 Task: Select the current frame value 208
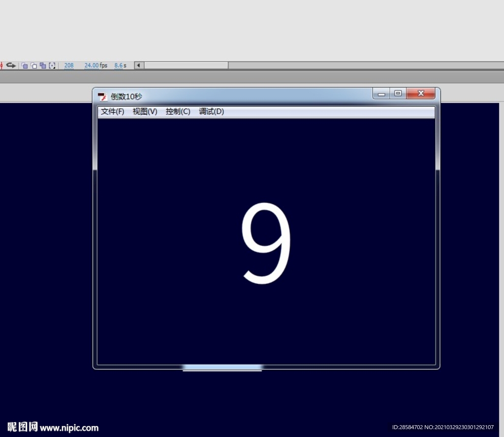coord(69,66)
